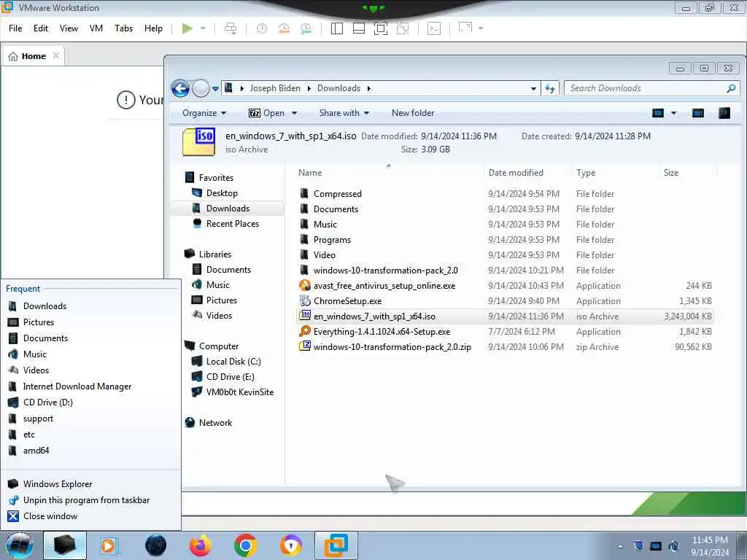
Task: Open the VMware View menu
Action: pyautogui.click(x=69, y=28)
